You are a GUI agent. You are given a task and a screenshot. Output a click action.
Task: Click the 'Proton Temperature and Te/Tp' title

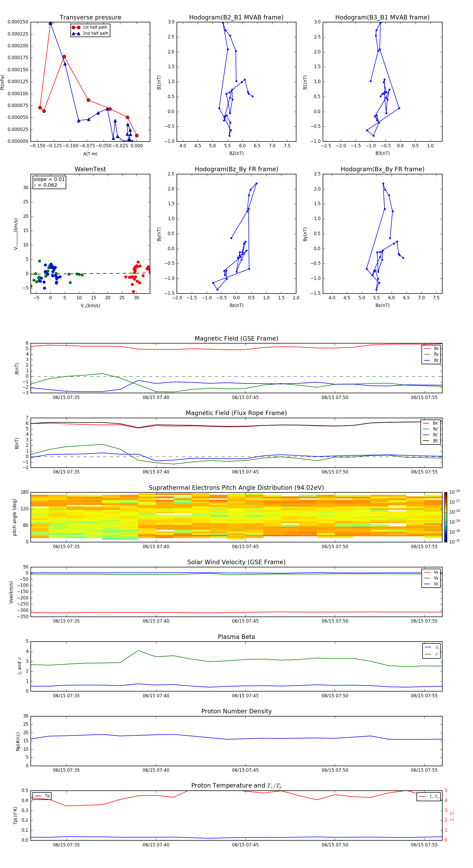pos(236,785)
